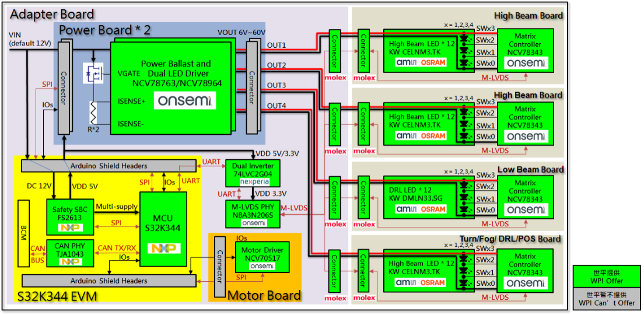
Task: Click the Motor Board title text
Action: pos(264,295)
